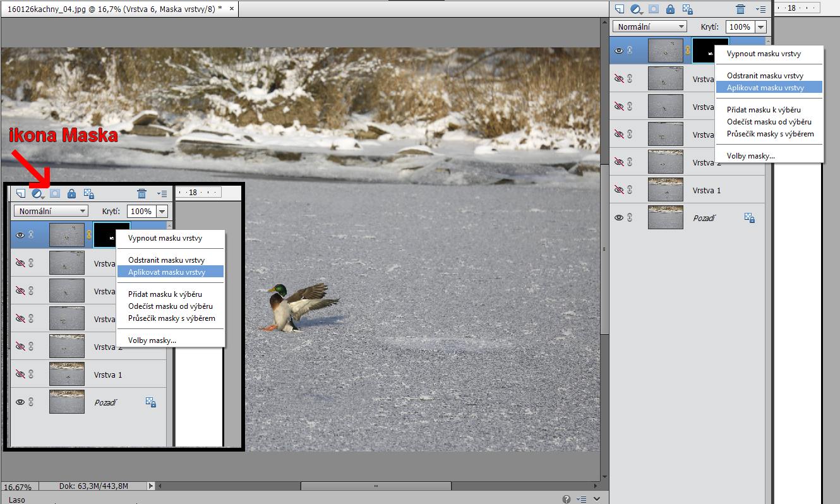Hide Pozadí layer via eye icon in docked panel
This screenshot has height=504, width=840.
(619, 218)
